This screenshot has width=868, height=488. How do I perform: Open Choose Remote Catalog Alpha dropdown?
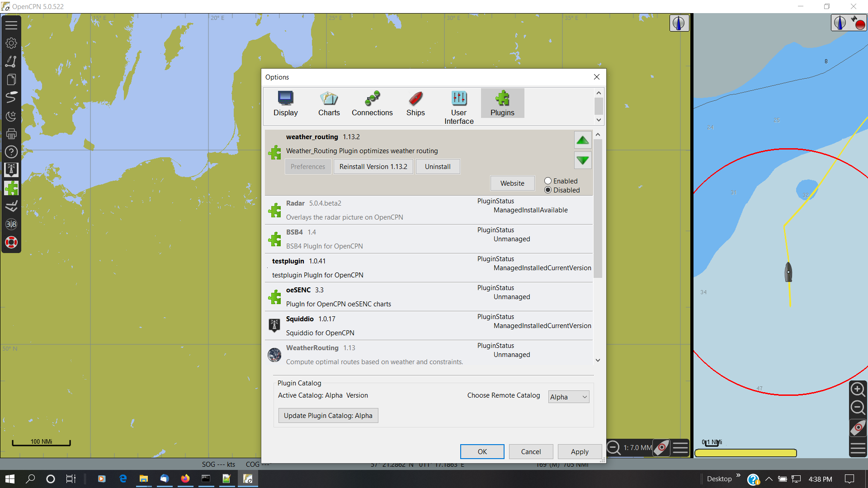568,397
